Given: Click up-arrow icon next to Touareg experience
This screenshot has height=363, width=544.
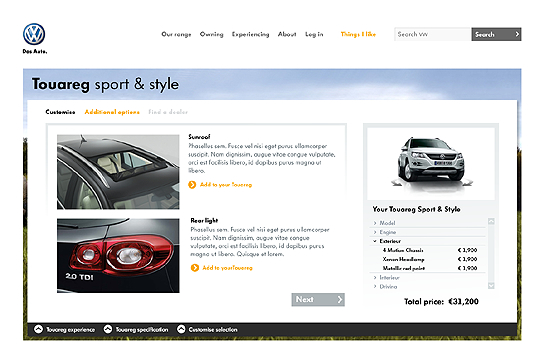Looking at the screenshot, I should click(39, 329).
